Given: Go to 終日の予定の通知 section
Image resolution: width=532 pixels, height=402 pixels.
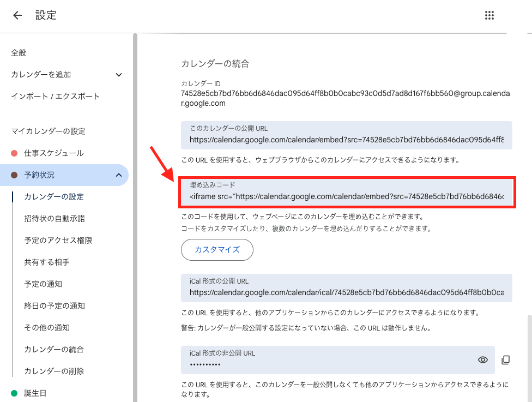Looking at the screenshot, I should [x=55, y=305].
